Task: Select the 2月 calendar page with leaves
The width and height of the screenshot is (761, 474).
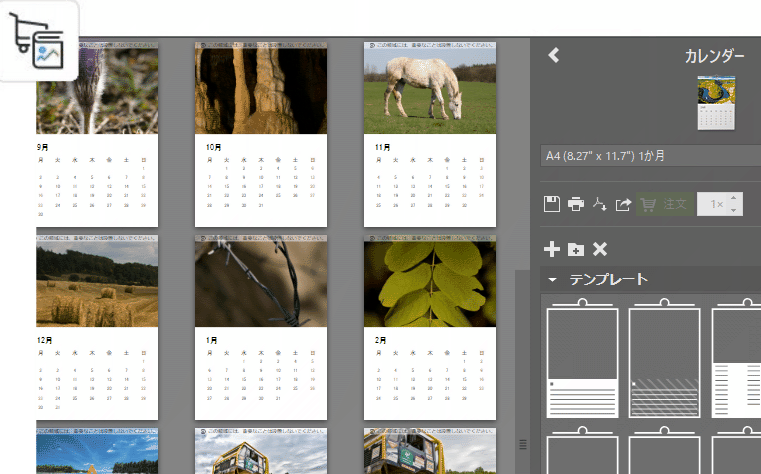Action: click(430, 327)
